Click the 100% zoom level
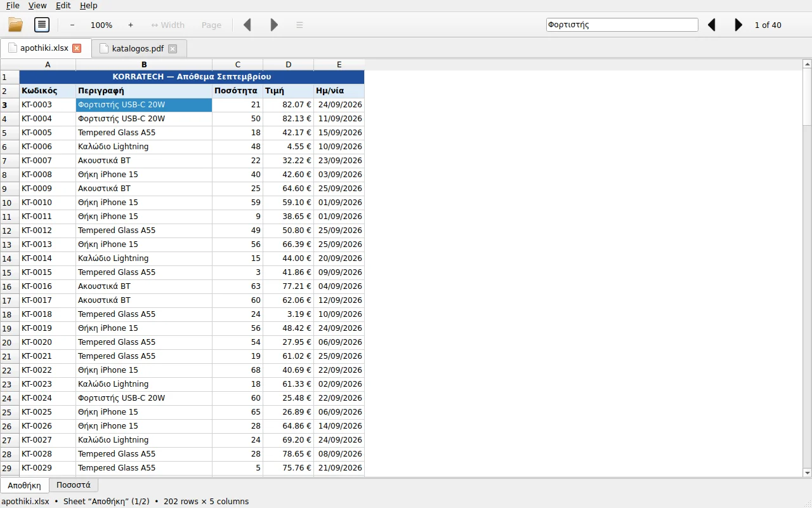The width and height of the screenshot is (812, 508). tap(101, 25)
